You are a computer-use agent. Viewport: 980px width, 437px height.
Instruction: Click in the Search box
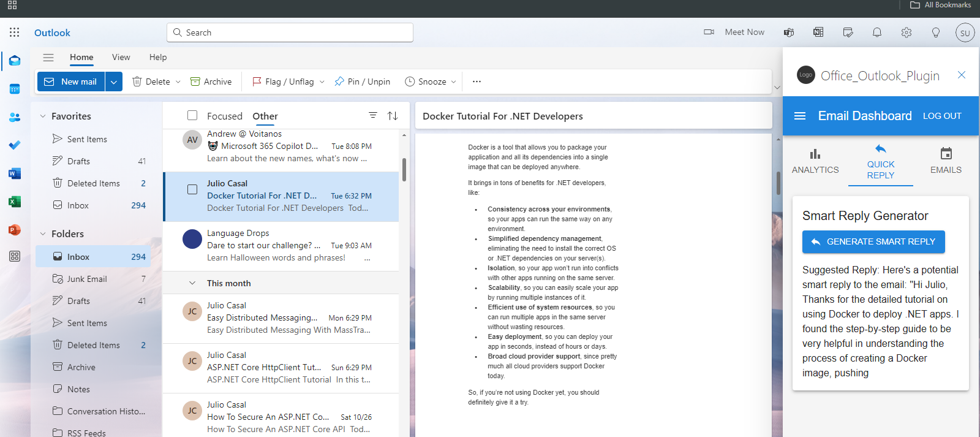[290, 32]
